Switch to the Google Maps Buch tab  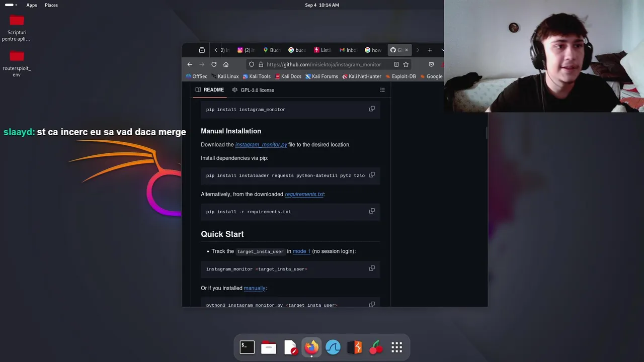point(272,50)
